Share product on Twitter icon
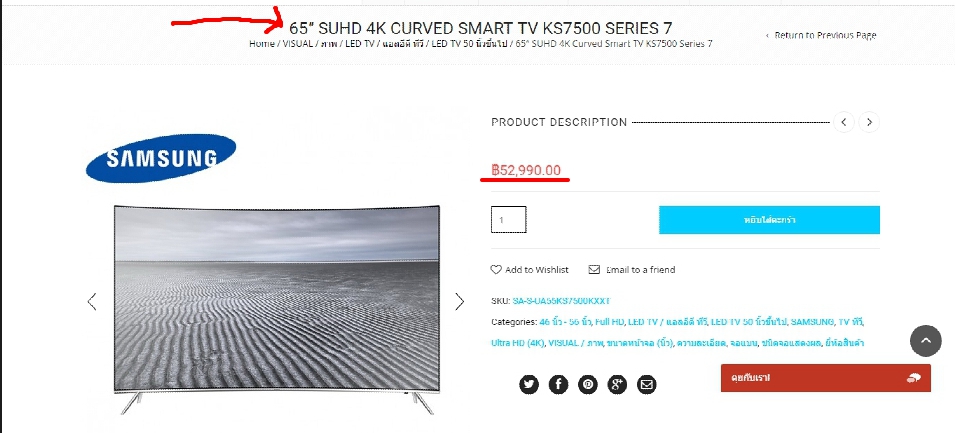Screen dimensions: 955x433 click(529, 384)
